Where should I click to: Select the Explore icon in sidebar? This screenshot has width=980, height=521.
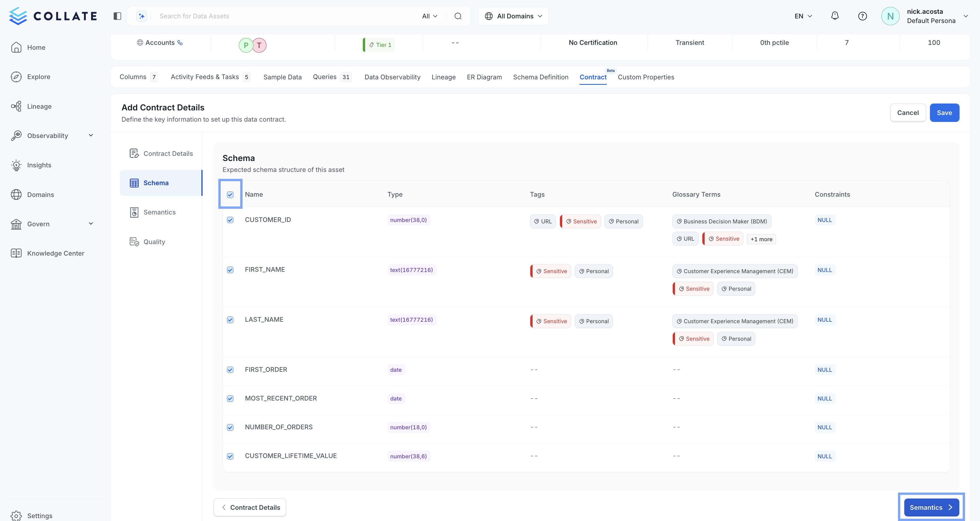pyautogui.click(x=16, y=76)
